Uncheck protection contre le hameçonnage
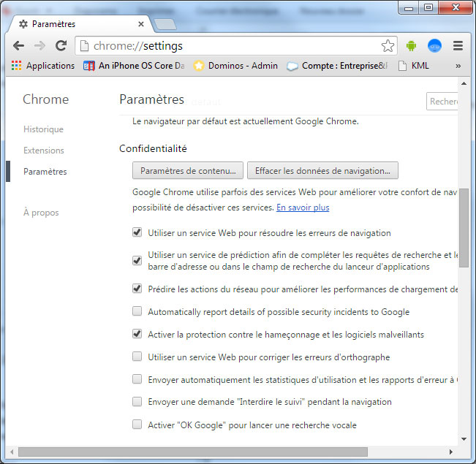The image size is (476, 464). [137, 334]
